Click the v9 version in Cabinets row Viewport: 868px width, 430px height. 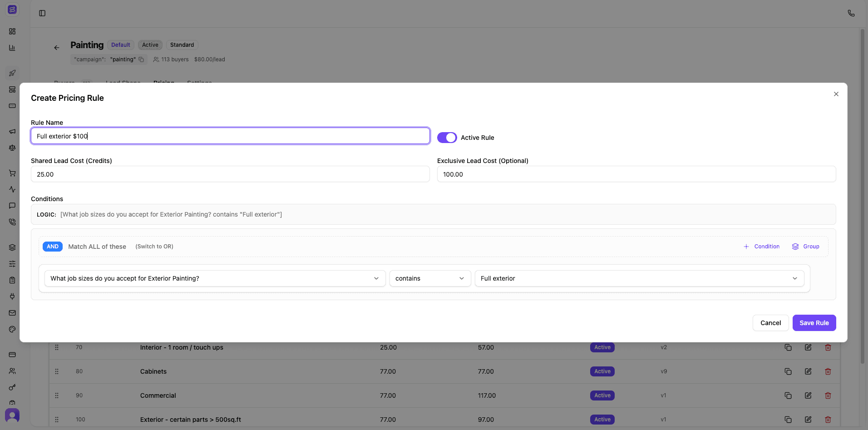(x=664, y=371)
